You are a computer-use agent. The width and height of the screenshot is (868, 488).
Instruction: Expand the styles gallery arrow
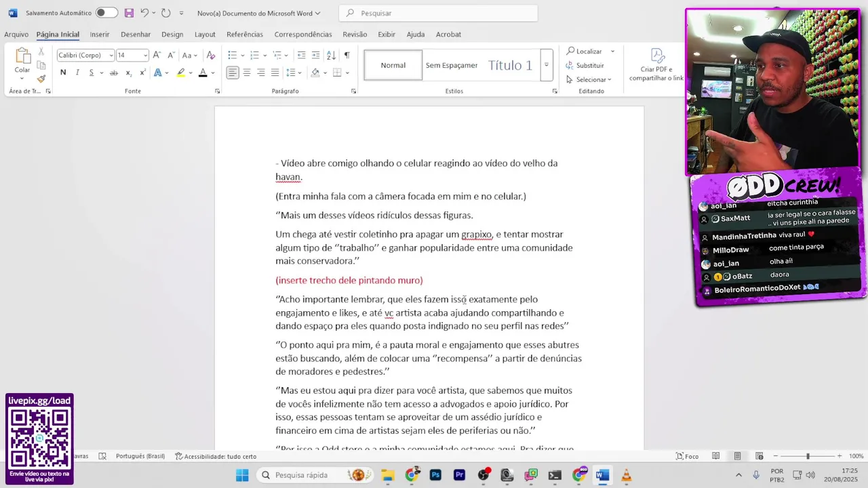click(x=547, y=65)
